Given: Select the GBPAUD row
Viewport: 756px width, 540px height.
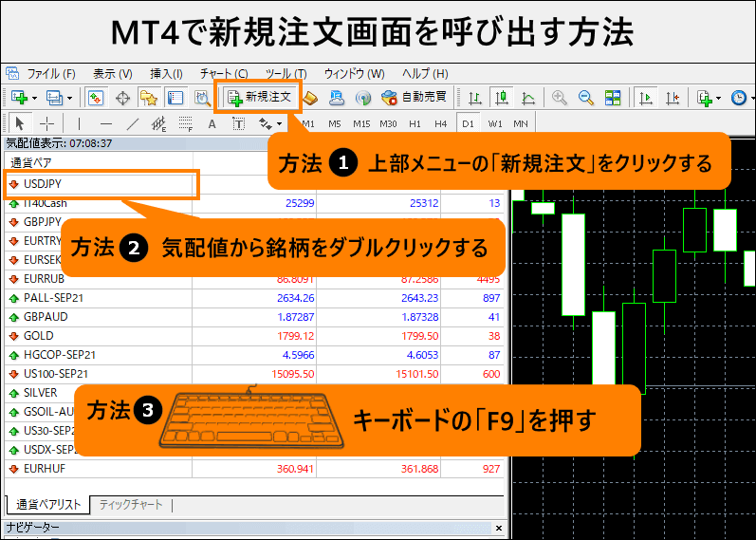Looking at the screenshot, I should [x=254, y=317].
